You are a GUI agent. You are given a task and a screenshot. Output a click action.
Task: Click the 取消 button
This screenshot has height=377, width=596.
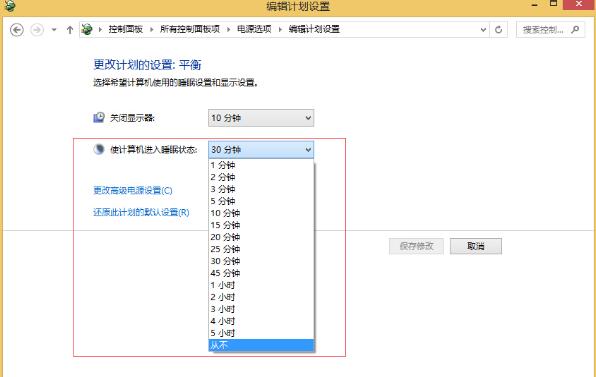coord(476,246)
